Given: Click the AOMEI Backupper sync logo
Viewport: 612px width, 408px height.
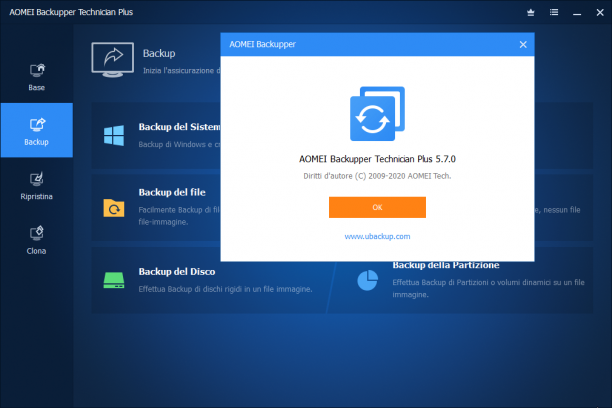Looking at the screenshot, I should (x=377, y=114).
